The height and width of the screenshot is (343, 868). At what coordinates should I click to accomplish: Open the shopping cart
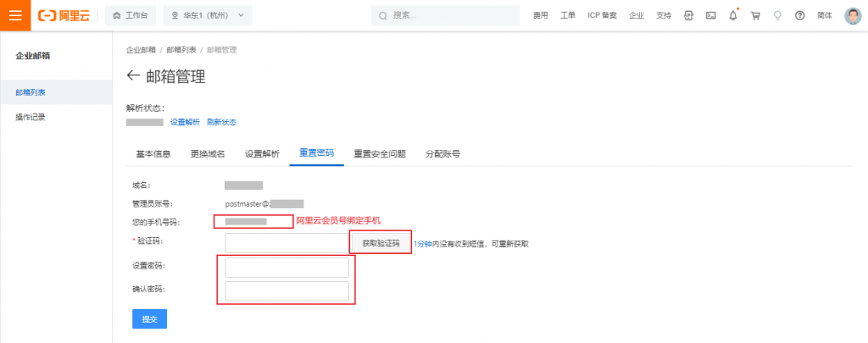755,15
